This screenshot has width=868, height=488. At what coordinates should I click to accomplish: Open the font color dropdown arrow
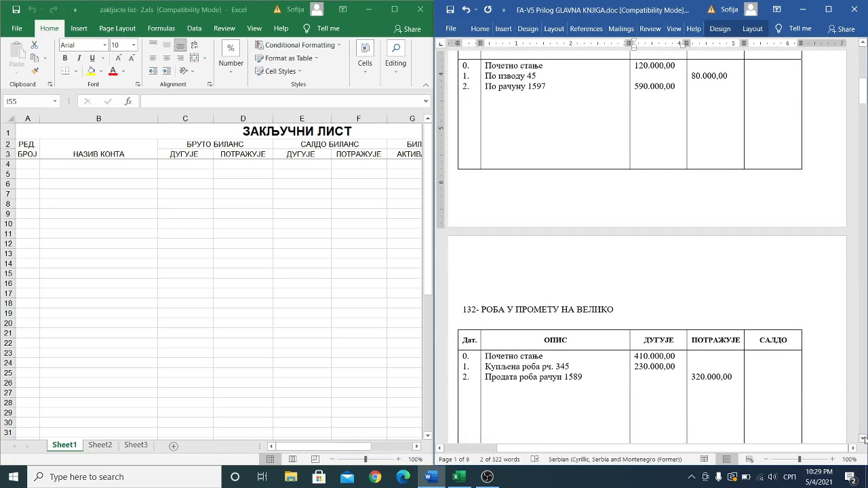click(123, 71)
